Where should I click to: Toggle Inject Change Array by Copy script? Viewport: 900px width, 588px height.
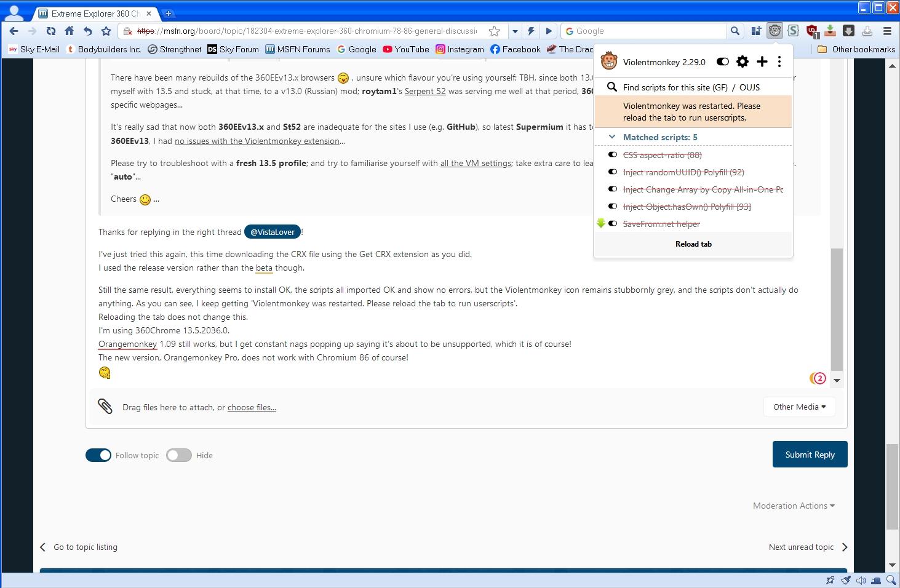(613, 189)
